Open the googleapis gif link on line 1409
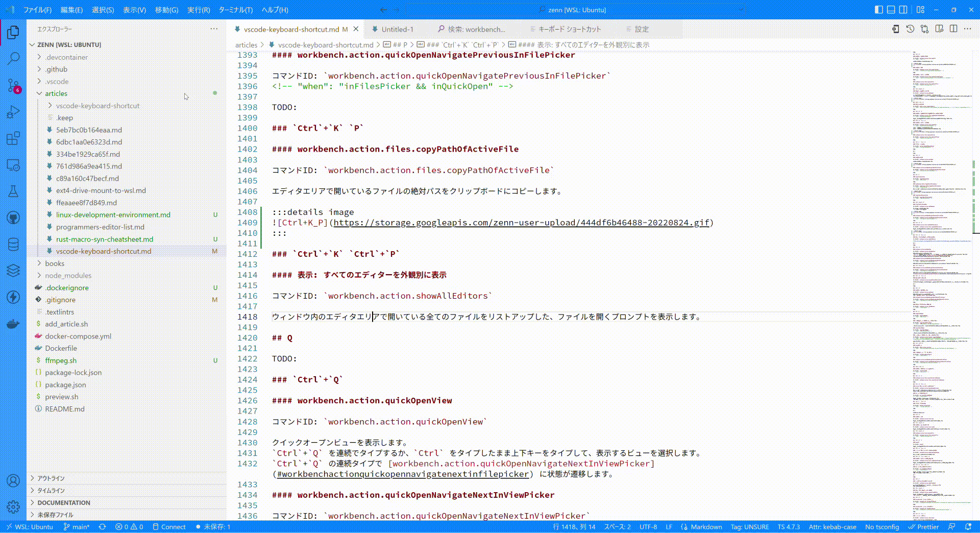The image size is (980, 533). [521, 223]
